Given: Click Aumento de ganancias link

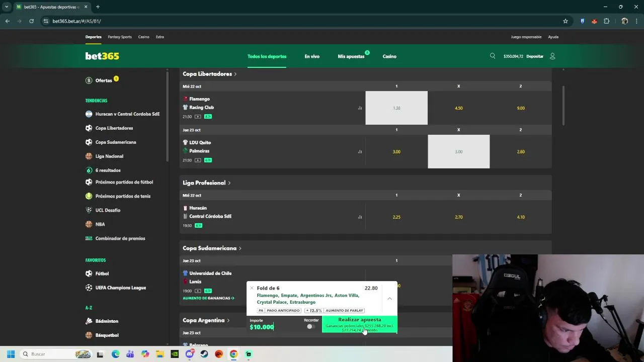Looking at the screenshot, I should pyautogui.click(x=208, y=298).
